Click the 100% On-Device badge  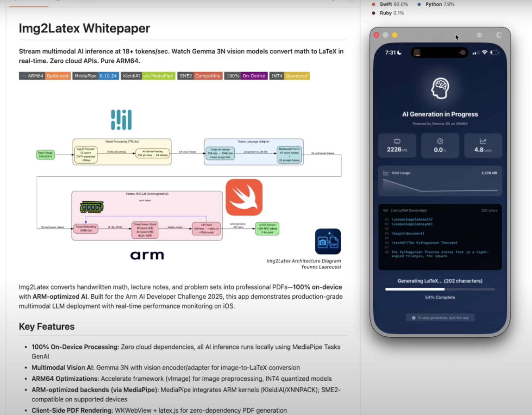coord(246,76)
